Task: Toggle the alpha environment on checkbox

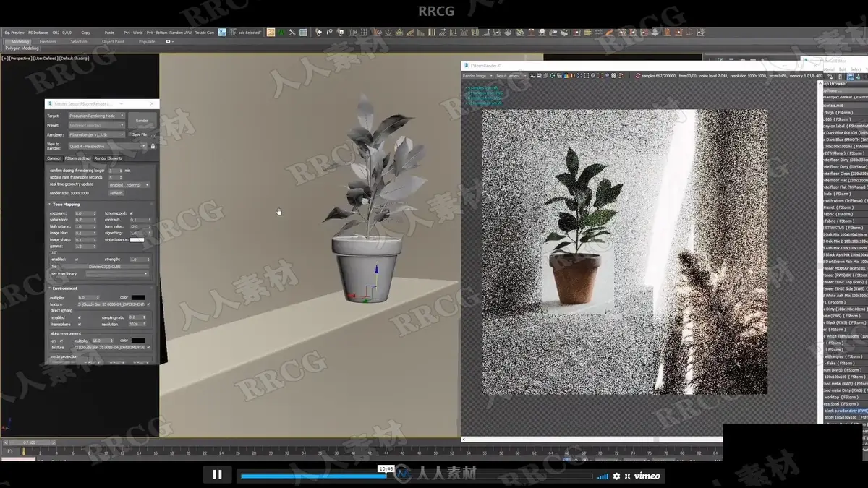Action: (61, 341)
